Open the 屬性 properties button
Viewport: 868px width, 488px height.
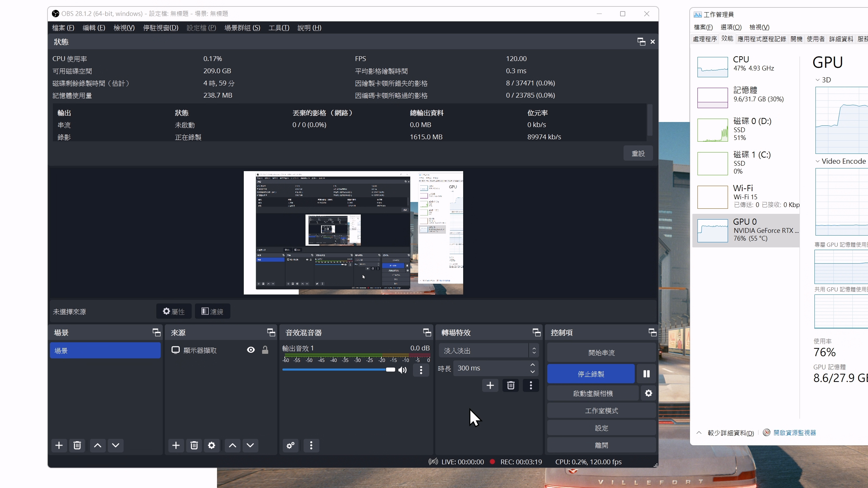tap(174, 311)
